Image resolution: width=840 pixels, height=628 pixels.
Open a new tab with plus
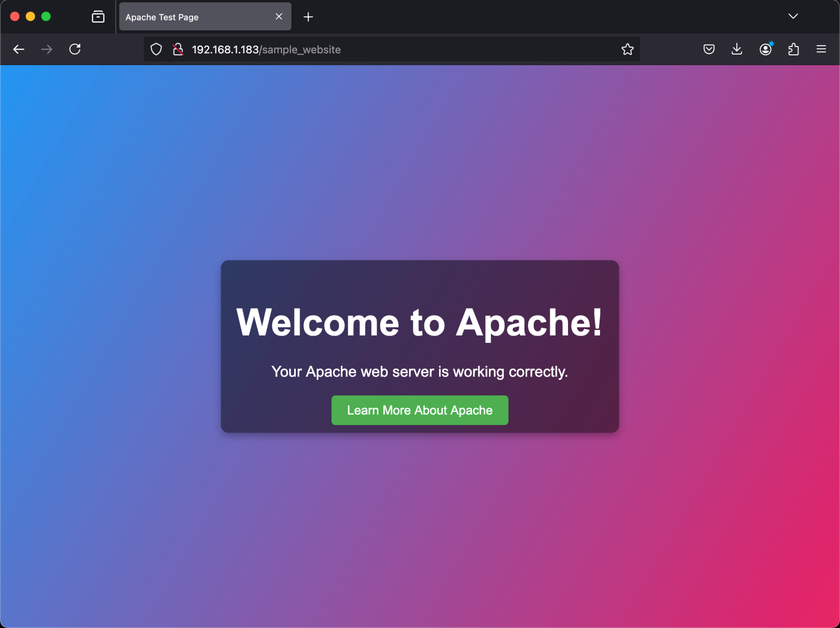(308, 17)
